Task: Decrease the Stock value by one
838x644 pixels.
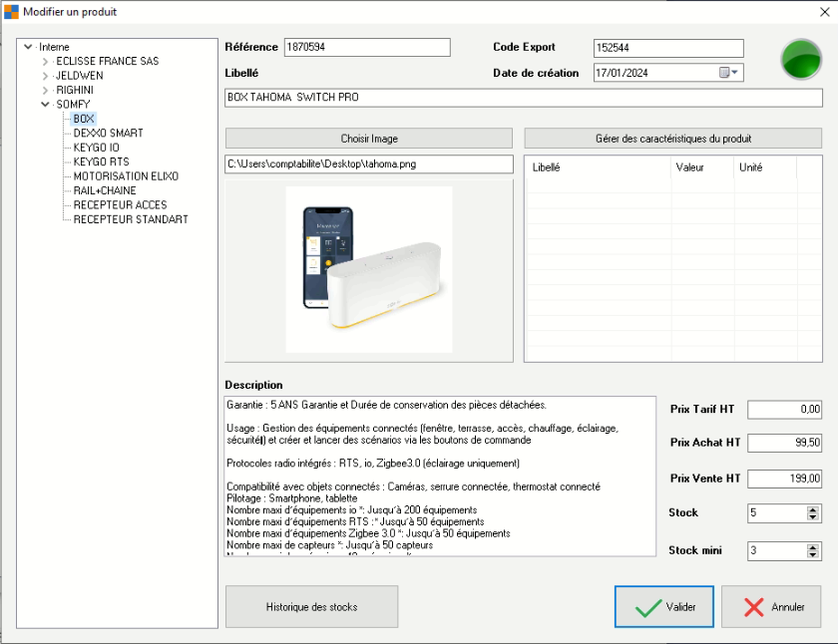Action: pos(812,517)
